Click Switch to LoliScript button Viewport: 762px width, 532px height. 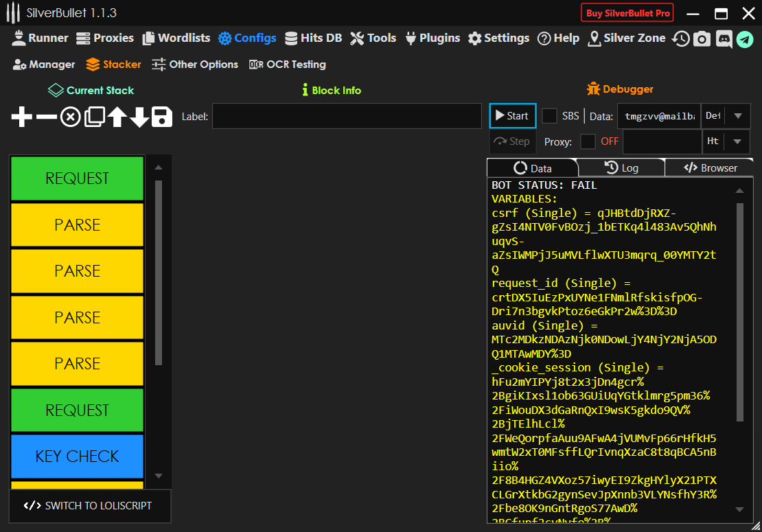pos(89,506)
